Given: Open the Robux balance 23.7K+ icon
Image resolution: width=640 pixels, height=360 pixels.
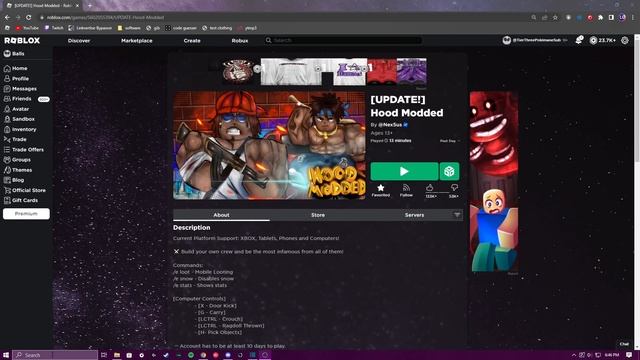Looking at the screenshot, I should (593, 40).
